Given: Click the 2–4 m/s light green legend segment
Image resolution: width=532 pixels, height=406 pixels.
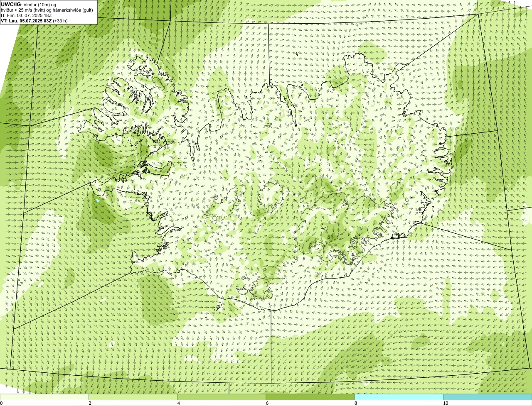Looking at the screenshot, I should (133, 397).
